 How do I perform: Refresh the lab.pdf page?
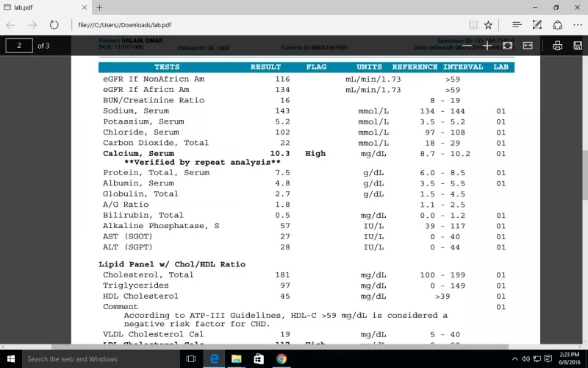[x=54, y=25]
